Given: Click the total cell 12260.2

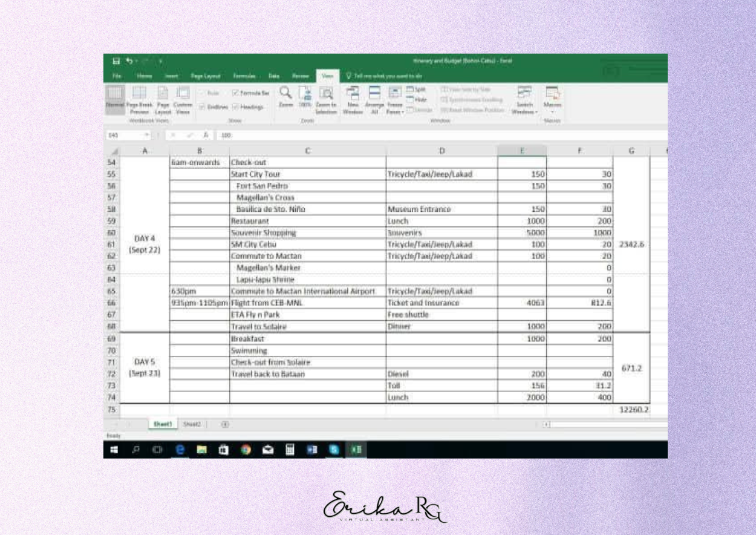Looking at the screenshot, I should pyautogui.click(x=631, y=410).
